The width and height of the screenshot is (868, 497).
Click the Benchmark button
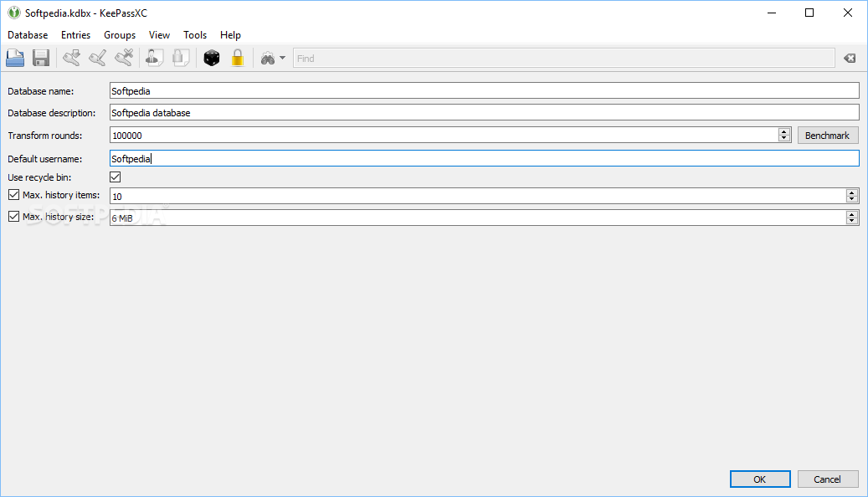tap(828, 135)
